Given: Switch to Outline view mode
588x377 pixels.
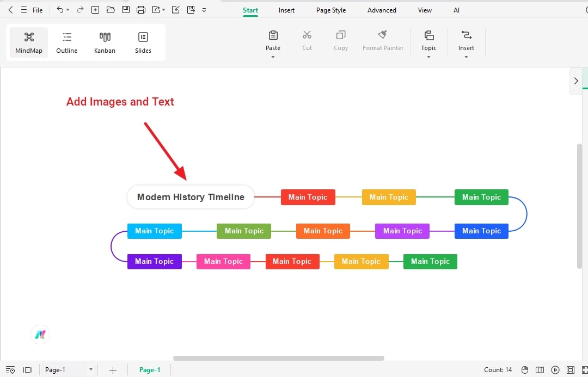Looking at the screenshot, I should 67,42.
